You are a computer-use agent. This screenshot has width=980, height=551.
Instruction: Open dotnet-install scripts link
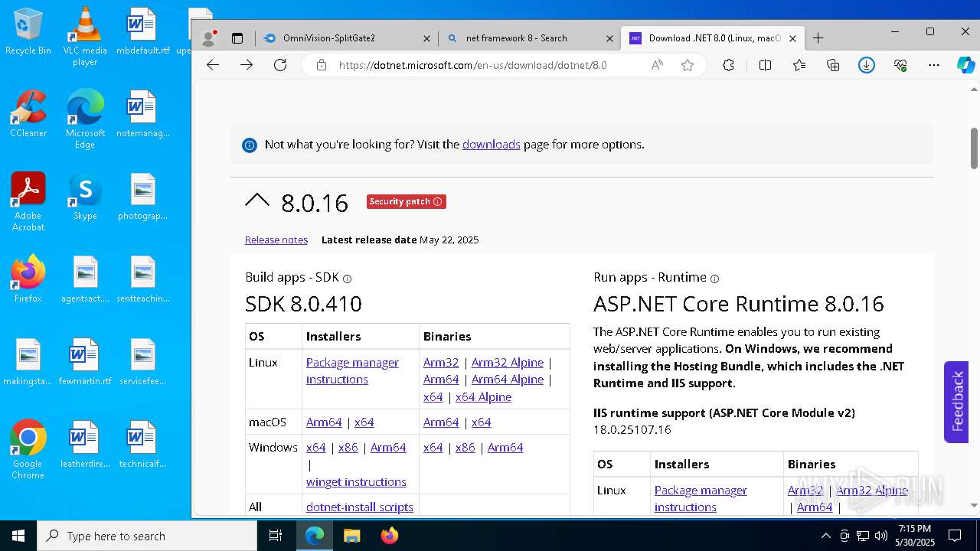360,507
